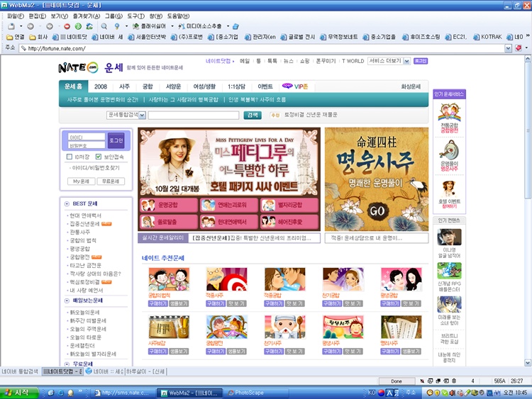Open the VIP존 tab
532x399 pixels.
295,86
